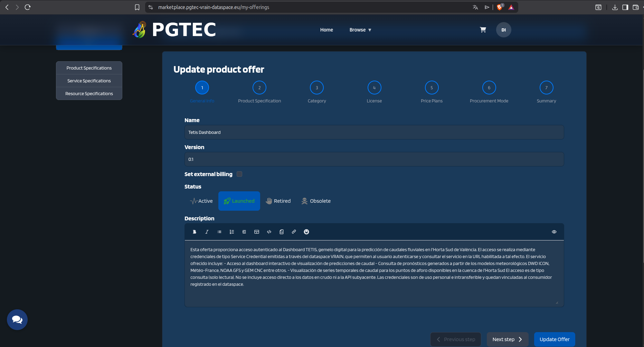The width and height of the screenshot is (644, 347).
Task: Set status to Obsolete
Action: tap(316, 201)
